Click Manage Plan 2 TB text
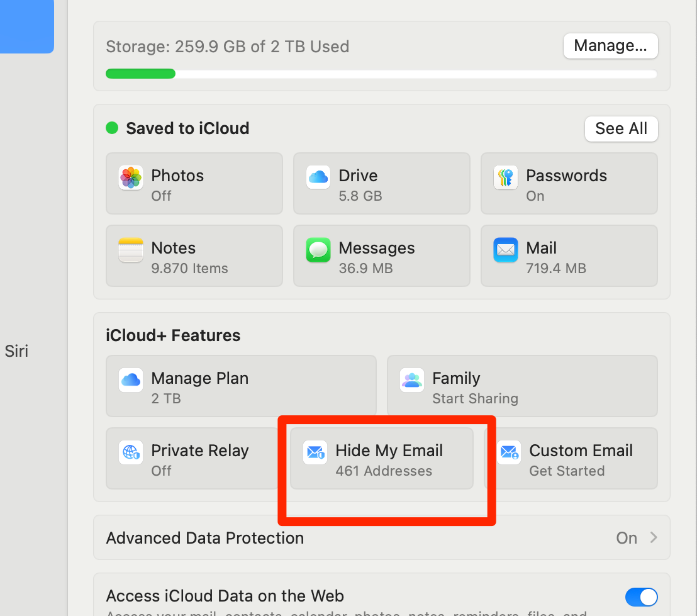 (166, 398)
